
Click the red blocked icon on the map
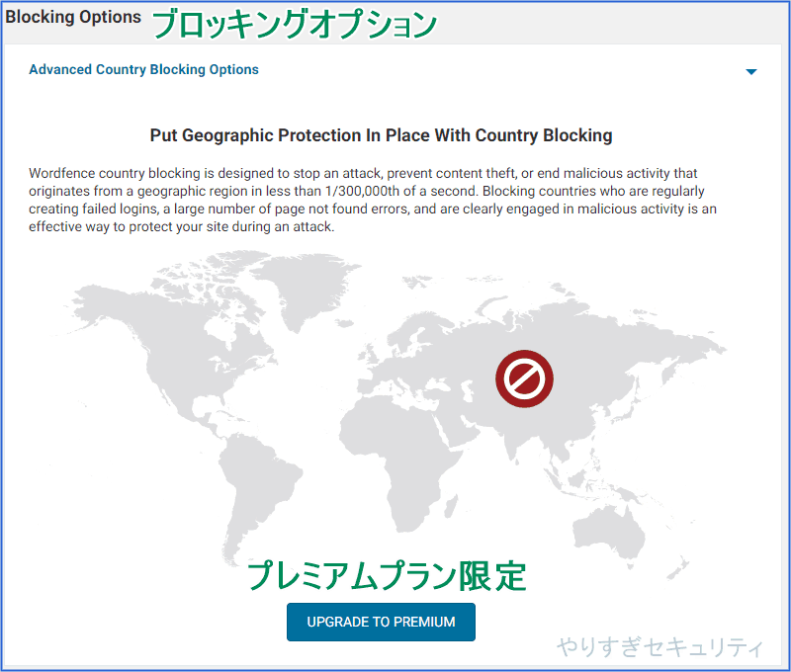pos(524,378)
